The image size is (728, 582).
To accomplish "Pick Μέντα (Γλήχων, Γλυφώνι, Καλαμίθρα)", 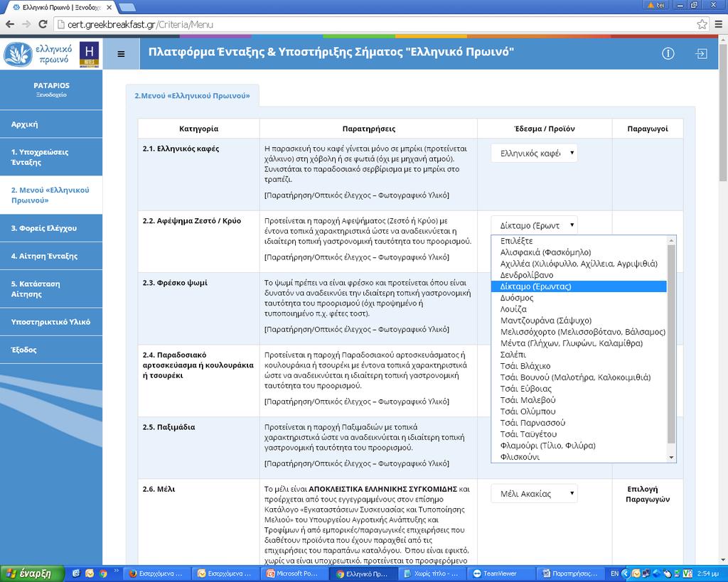I will pyautogui.click(x=579, y=343).
